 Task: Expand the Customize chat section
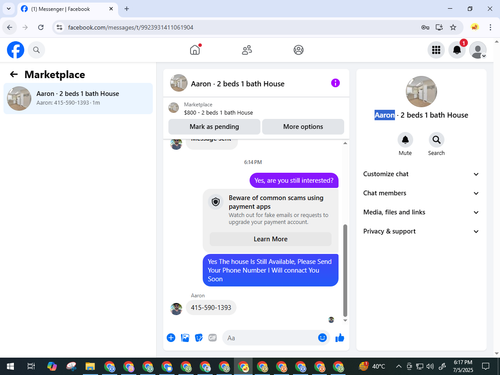[x=421, y=174]
